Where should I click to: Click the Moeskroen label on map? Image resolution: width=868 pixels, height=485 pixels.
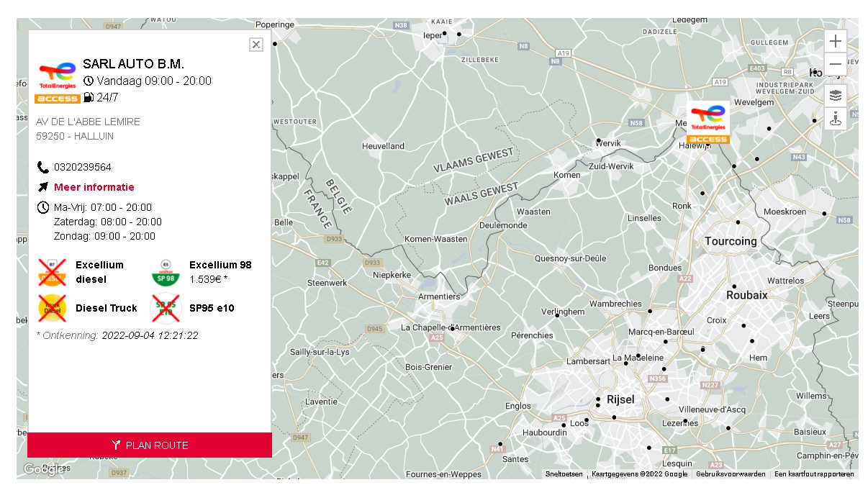point(785,212)
